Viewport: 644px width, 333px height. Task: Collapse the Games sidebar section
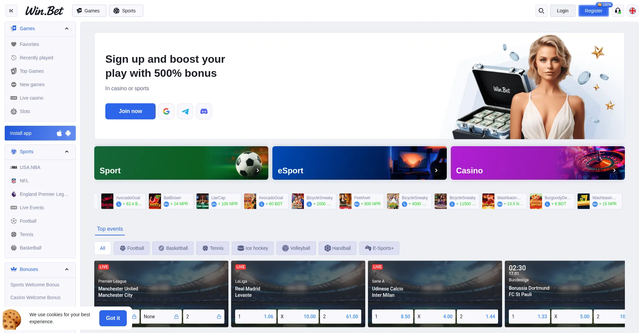[67, 29]
